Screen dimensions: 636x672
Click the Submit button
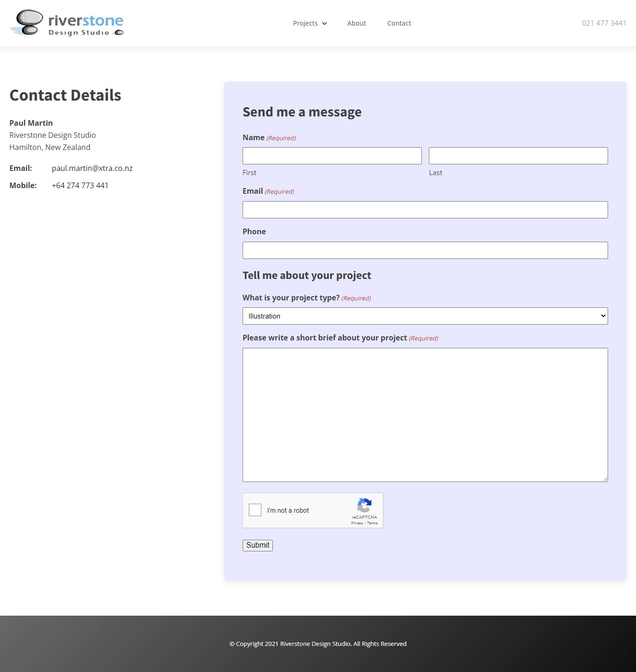pos(257,545)
